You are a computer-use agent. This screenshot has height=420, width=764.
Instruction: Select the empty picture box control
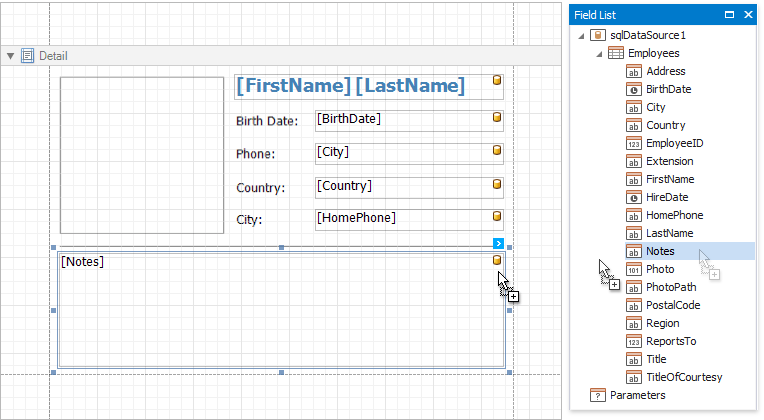[142, 155]
